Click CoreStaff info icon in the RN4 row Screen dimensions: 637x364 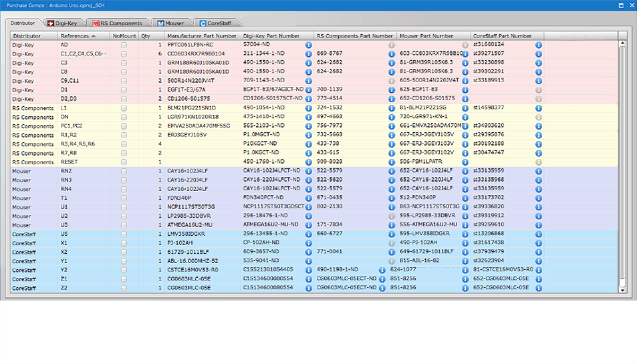(x=538, y=189)
